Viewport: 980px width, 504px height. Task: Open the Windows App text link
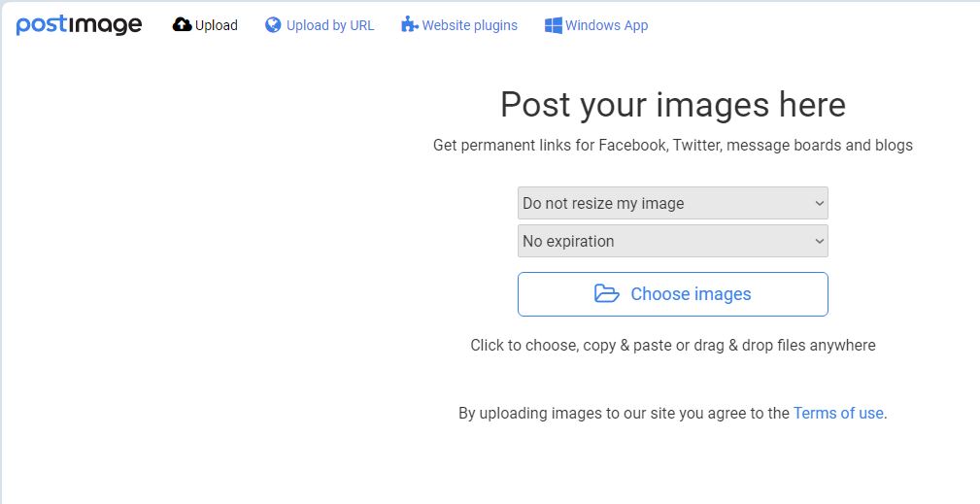tap(606, 25)
